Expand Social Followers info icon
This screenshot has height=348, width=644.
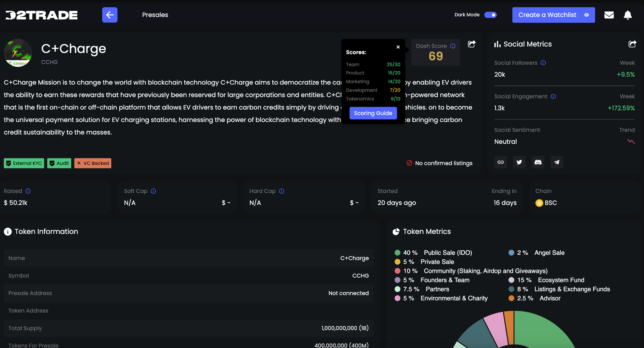543,63
